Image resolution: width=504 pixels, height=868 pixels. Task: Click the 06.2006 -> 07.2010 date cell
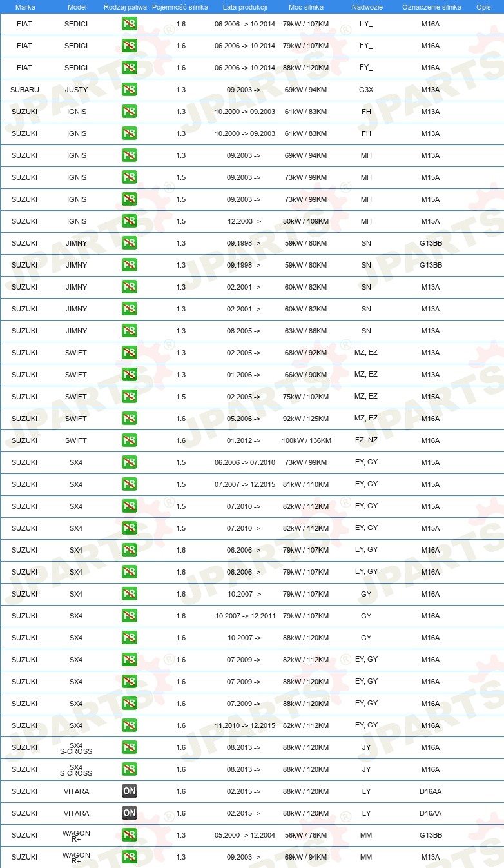[x=245, y=462]
